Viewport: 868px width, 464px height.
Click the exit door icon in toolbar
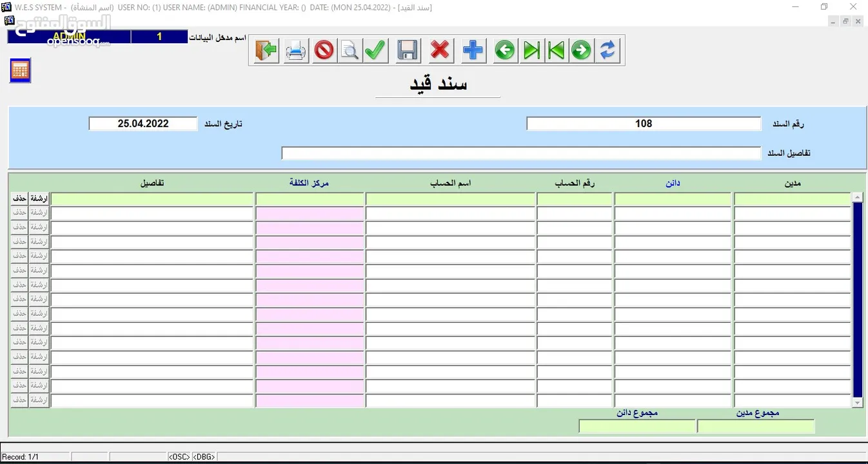click(x=265, y=50)
